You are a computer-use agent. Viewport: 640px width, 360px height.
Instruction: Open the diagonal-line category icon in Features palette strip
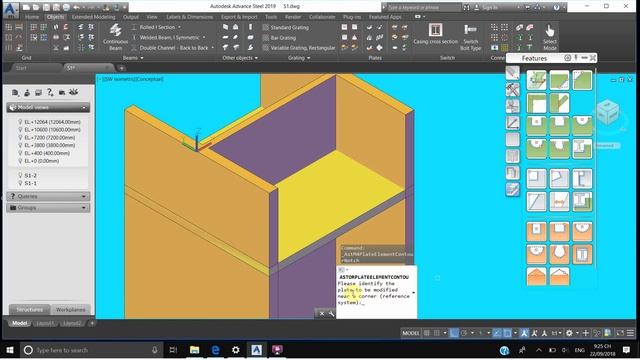pyautogui.click(x=513, y=123)
